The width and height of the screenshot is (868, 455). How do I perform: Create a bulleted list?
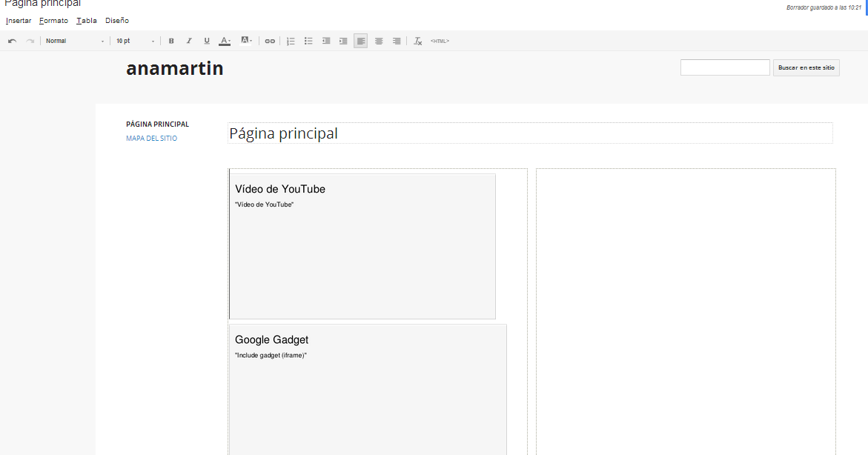(x=308, y=41)
